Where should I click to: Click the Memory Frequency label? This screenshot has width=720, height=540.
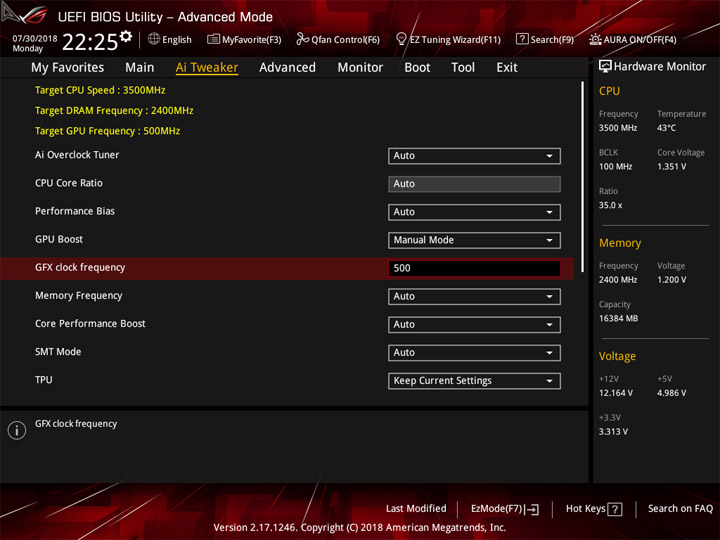pos(79,296)
